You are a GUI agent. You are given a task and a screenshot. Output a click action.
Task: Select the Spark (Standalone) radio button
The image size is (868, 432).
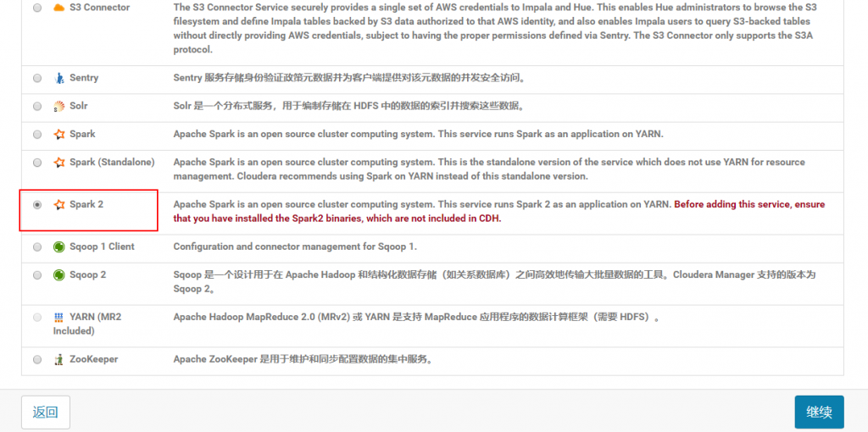tap(37, 163)
